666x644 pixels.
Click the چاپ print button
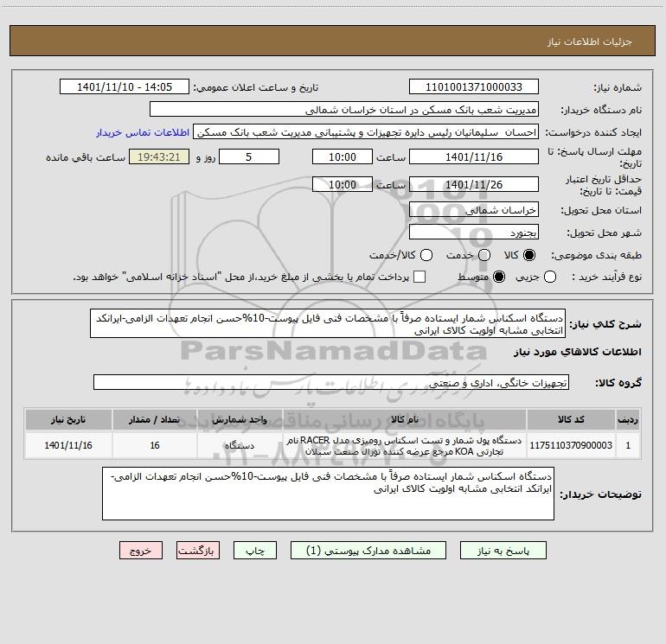click(x=255, y=550)
